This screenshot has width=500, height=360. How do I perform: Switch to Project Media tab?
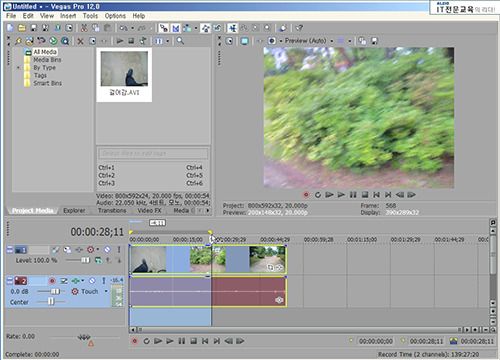(33, 211)
